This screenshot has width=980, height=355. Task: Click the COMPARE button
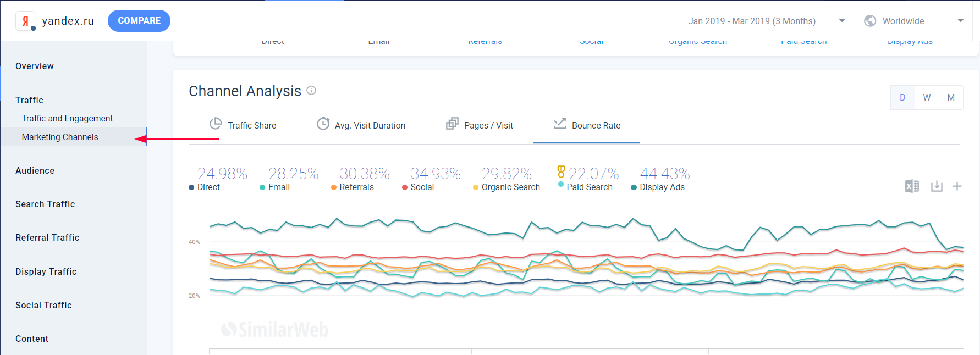point(139,21)
